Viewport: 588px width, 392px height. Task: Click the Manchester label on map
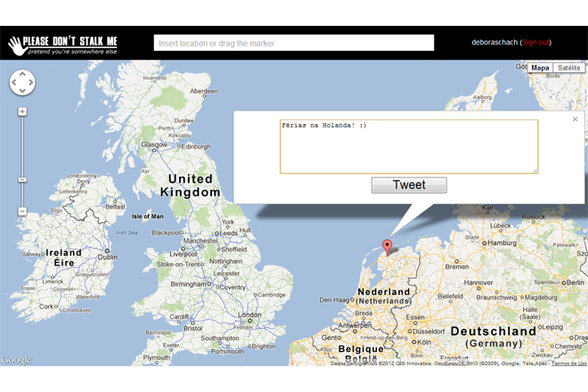click(x=200, y=241)
